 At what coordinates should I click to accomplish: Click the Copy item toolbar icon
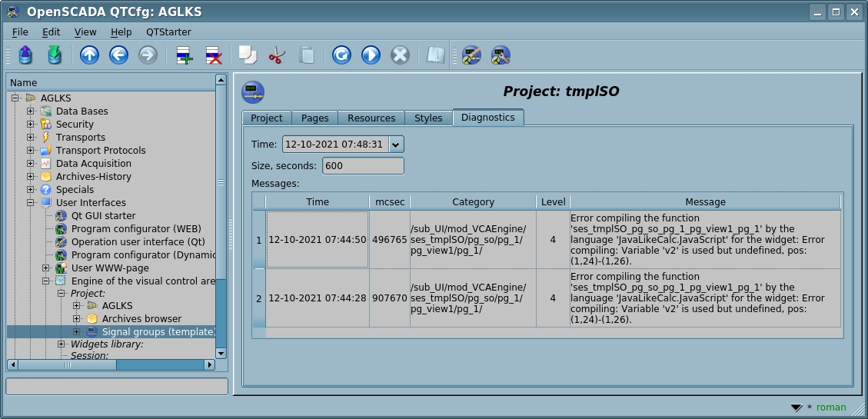point(248,55)
